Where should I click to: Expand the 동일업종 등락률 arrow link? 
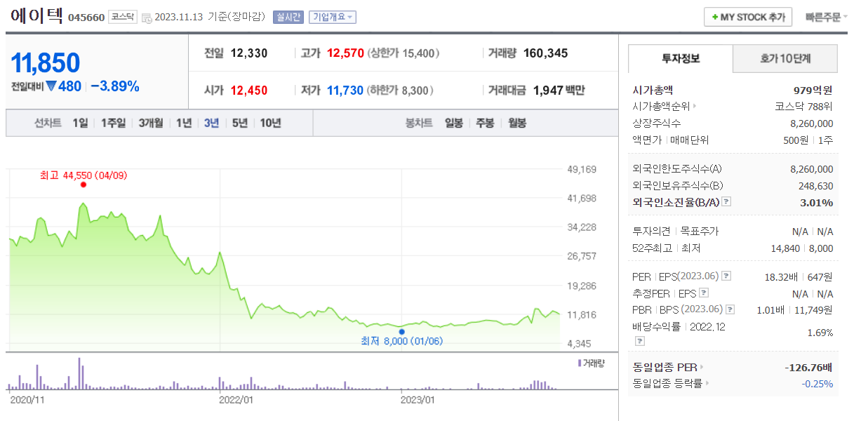coord(671,383)
